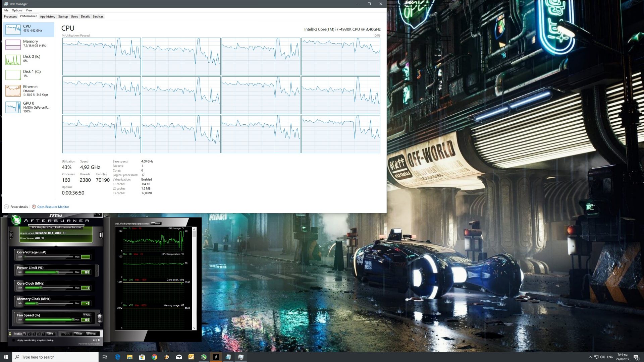Select Afterburner profile slot 1
644x362 pixels.
pyautogui.click(x=25, y=334)
